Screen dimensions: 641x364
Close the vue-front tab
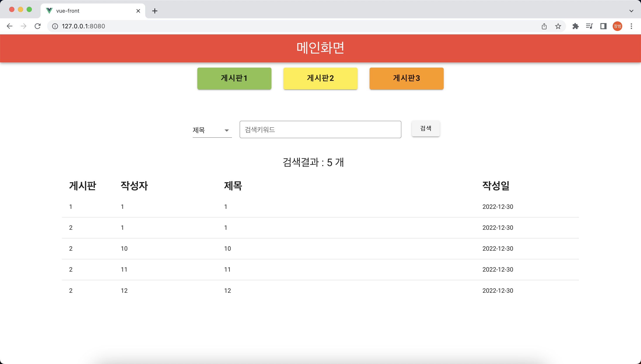pyautogui.click(x=138, y=11)
